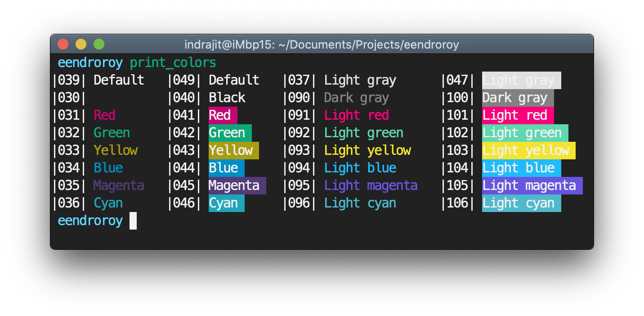Select the code number 093
Screen dimensions: 644x316
coord(299,150)
